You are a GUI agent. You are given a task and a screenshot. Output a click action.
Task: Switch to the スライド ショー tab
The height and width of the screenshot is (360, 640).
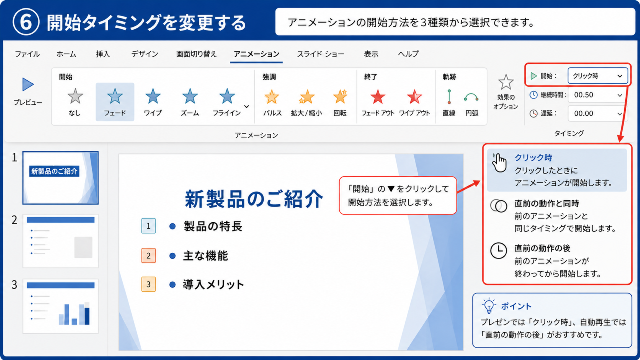click(320, 54)
